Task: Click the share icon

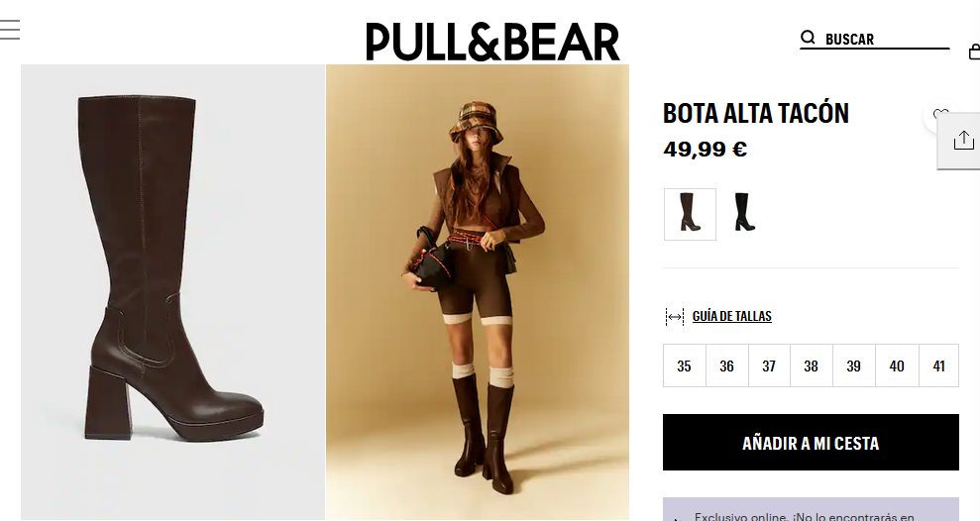Action: pos(963,140)
